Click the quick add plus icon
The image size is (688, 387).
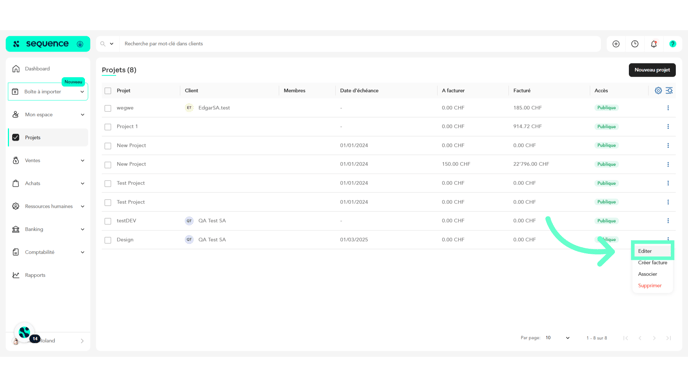616,44
